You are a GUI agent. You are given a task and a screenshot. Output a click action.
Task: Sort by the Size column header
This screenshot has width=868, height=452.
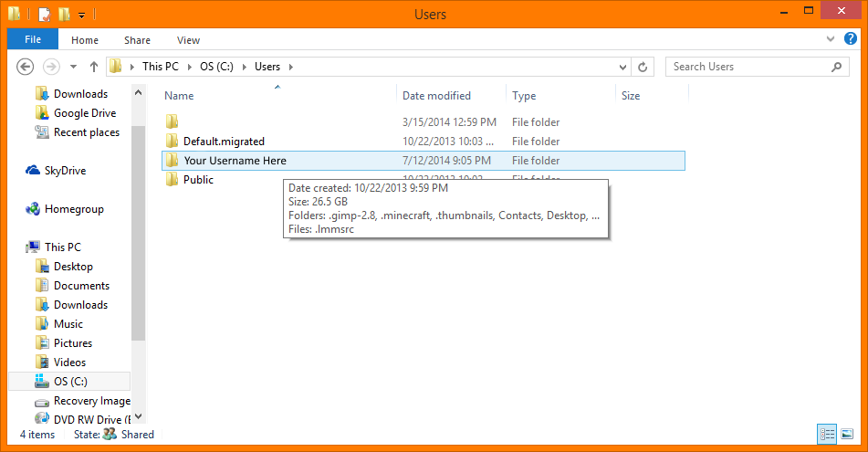tap(631, 96)
